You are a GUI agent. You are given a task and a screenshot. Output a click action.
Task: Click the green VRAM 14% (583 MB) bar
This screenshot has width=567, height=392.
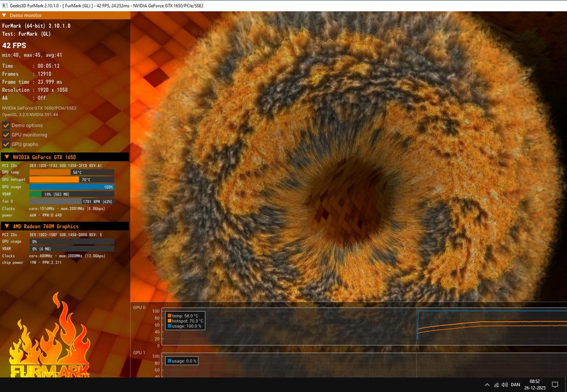tap(71, 194)
